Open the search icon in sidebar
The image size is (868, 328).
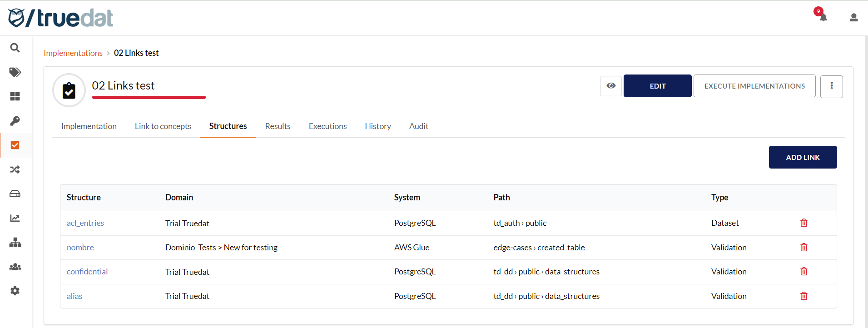point(15,48)
